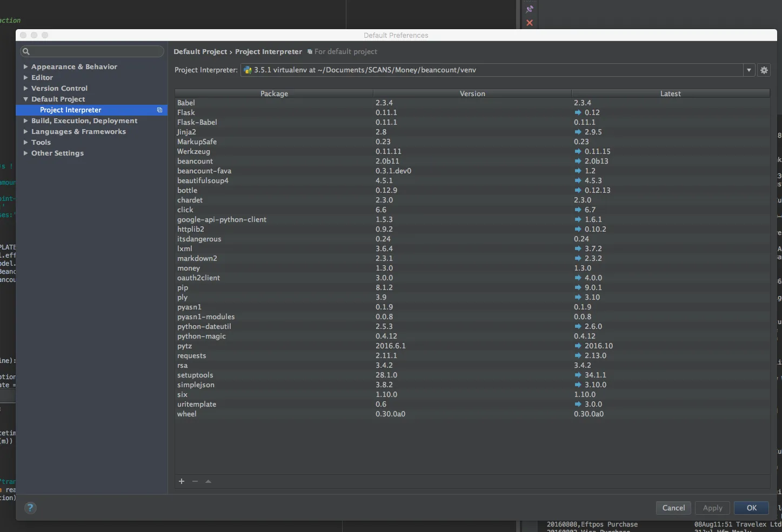Expand Build, Execution, Deployment section
Screen dimensions: 782x532
25,120
